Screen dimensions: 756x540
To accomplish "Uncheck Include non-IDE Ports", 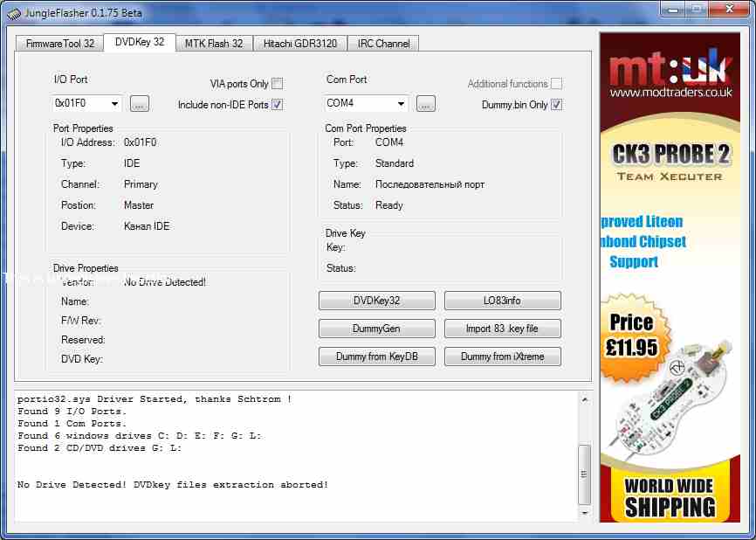I will pyautogui.click(x=277, y=105).
